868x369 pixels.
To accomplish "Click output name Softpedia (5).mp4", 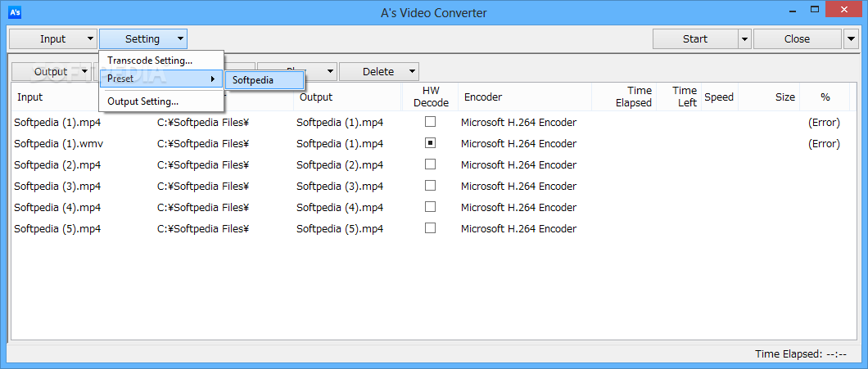I will click(340, 228).
